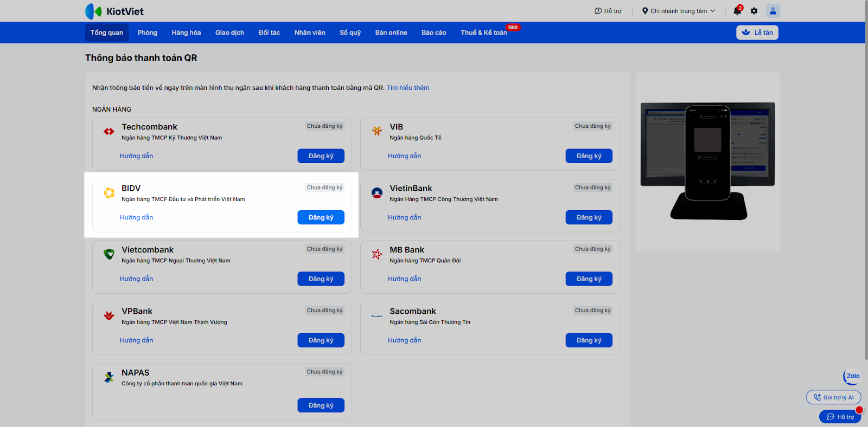868x427 pixels.
Task: Register VietinBank with Đăng ký
Action: [x=589, y=217]
